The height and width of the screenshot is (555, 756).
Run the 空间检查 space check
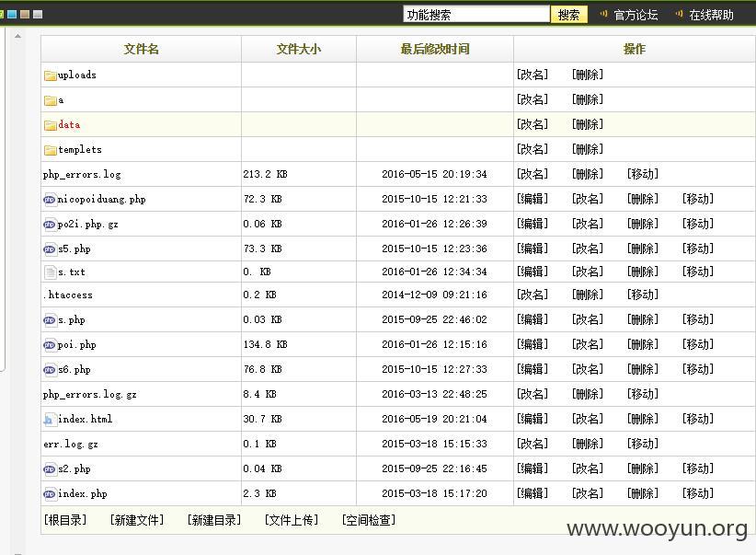369,520
